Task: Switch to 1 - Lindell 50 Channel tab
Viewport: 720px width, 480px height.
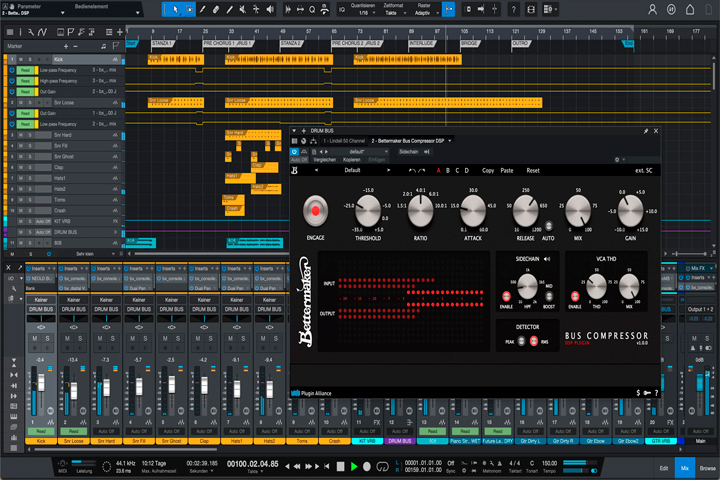Action: click(x=343, y=141)
